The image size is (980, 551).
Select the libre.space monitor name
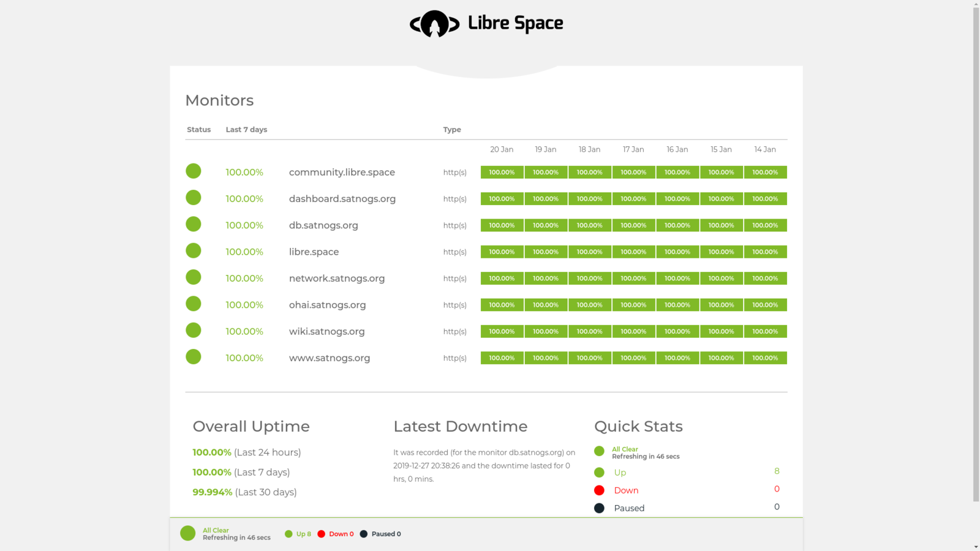click(314, 252)
